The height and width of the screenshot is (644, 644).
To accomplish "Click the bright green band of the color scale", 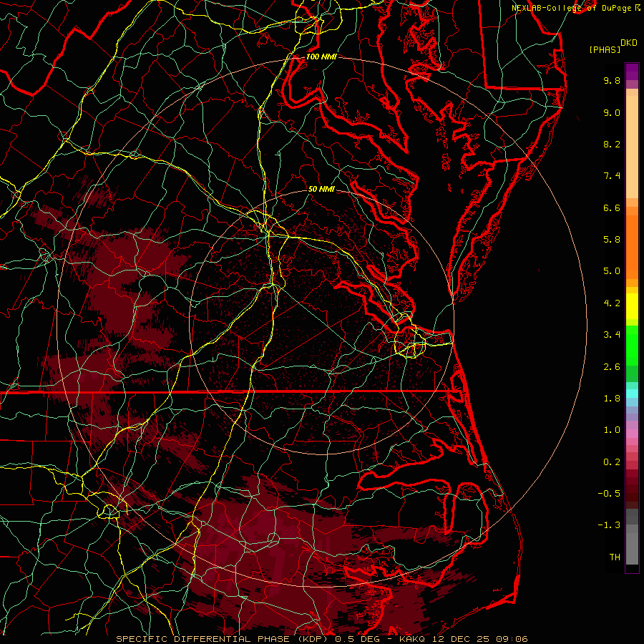I will [x=632, y=345].
